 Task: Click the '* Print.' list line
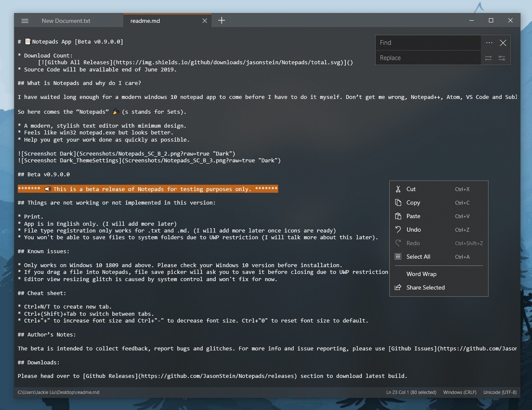click(x=30, y=217)
